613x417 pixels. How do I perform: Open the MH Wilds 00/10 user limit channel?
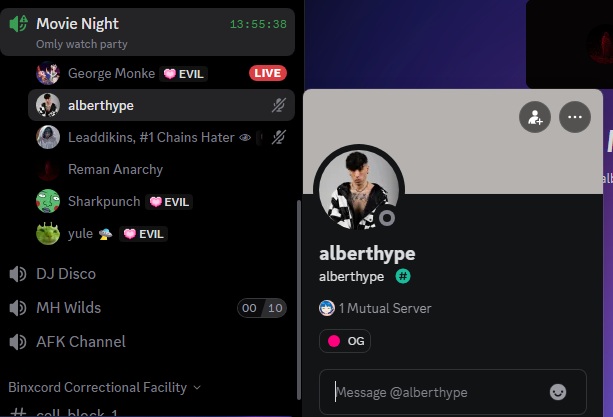[148, 308]
